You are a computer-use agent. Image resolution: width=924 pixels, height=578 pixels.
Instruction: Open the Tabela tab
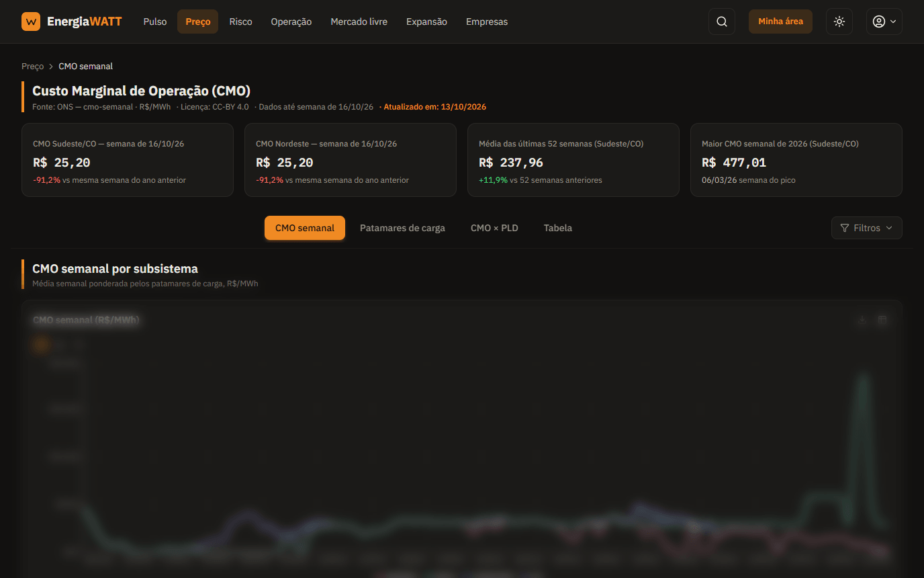click(x=558, y=228)
